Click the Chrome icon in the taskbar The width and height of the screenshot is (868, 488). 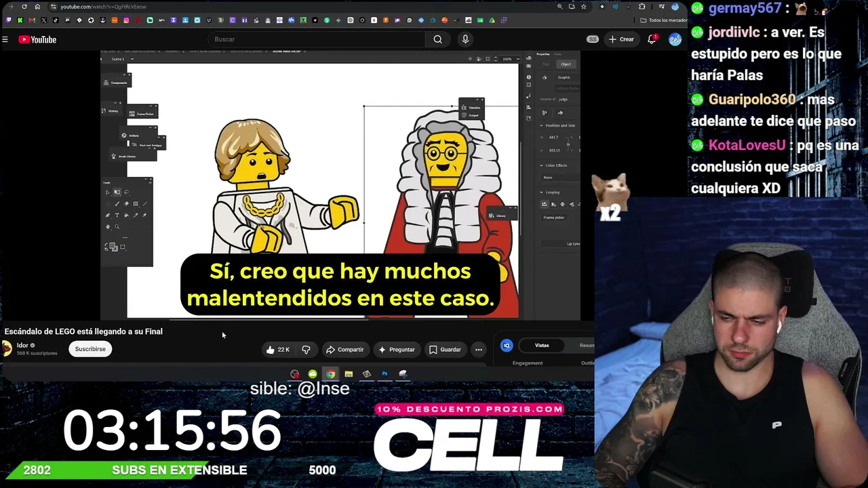(x=330, y=374)
